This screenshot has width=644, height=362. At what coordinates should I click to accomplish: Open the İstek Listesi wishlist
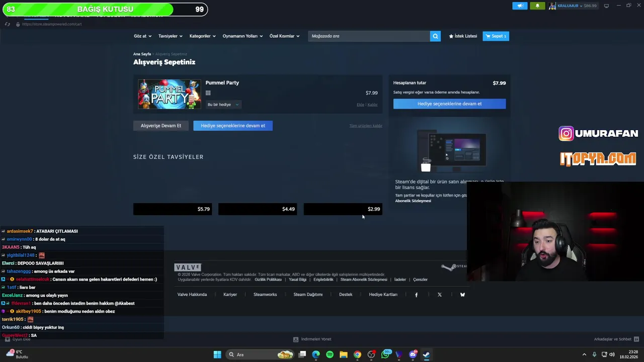point(463,36)
